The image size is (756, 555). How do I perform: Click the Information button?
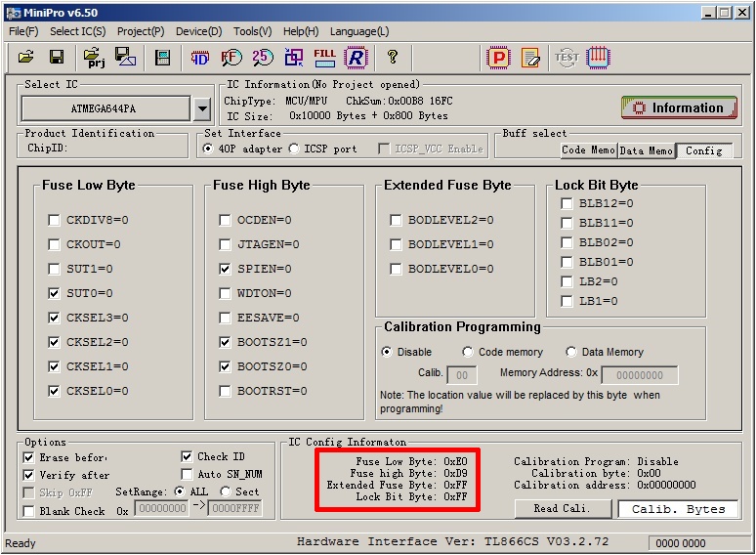(680, 107)
